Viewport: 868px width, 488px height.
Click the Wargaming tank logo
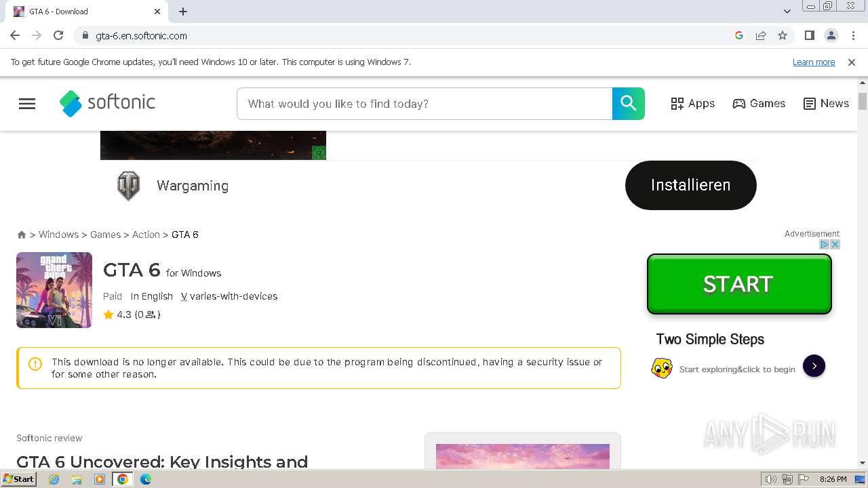click(x=128, y=186)
